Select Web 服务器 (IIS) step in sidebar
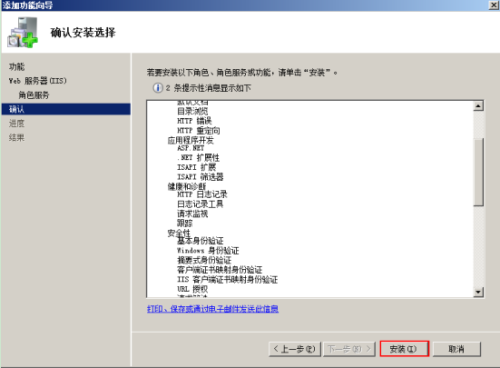The image size is (500, 368). click(38, 81)
